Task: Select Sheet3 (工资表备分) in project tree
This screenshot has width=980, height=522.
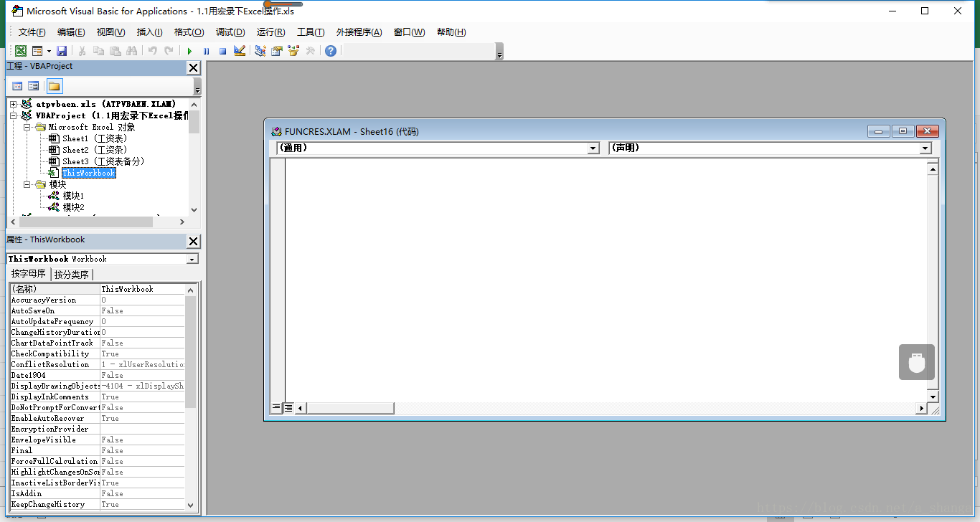Action: (x=103, y=161)
